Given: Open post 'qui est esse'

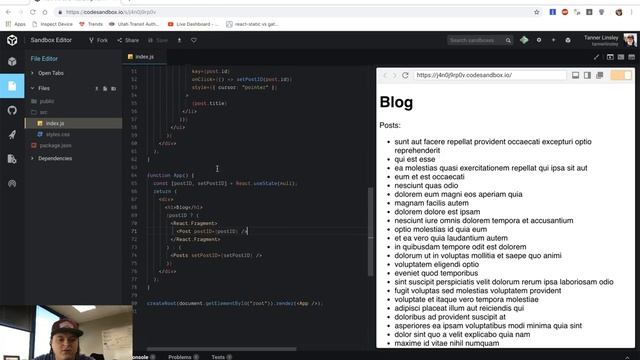Looking at the screenshot, I should (x=415, y=159).
